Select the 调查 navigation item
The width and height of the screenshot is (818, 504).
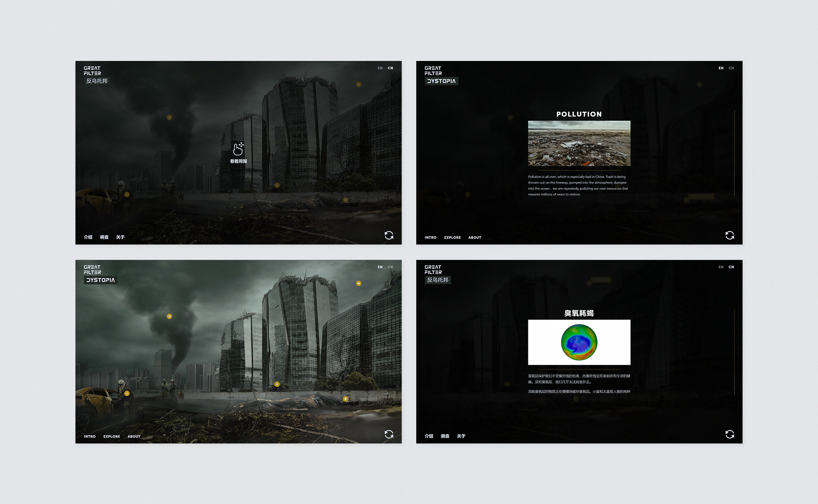pos(105,237)
